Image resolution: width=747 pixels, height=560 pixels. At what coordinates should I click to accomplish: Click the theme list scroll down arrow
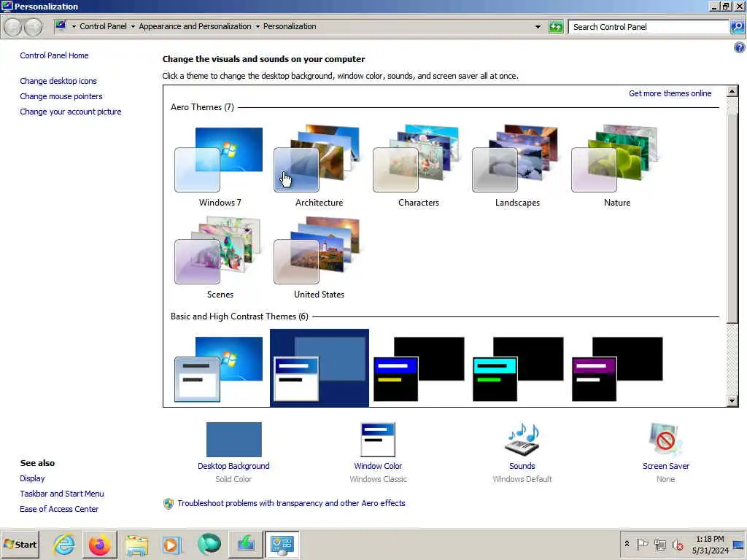pyautogui.click(x=732, y=401)
